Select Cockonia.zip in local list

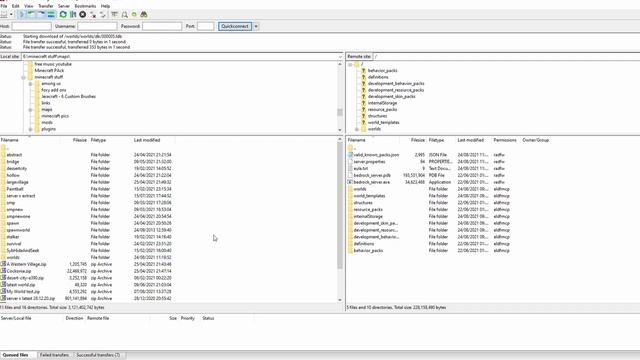19,271
